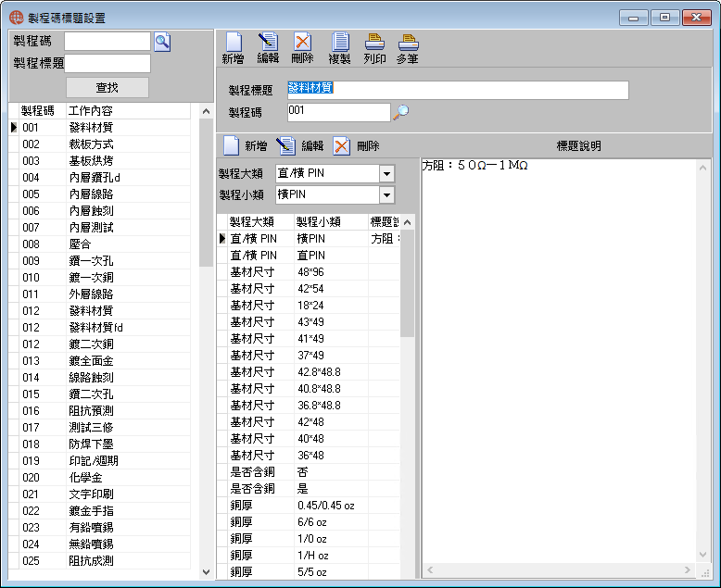The image size is (721, 588).
Task: Click the left list scrollbar down arrow
Action: 206,572
